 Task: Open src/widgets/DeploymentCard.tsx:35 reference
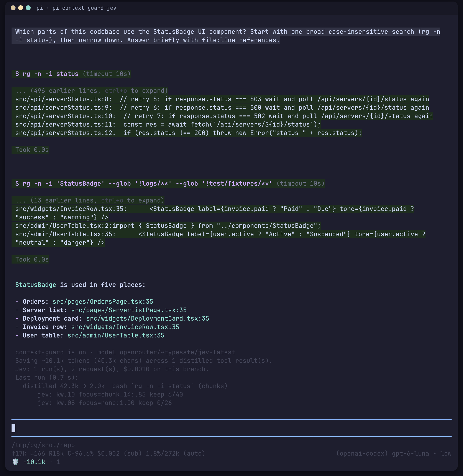[148, 319]
